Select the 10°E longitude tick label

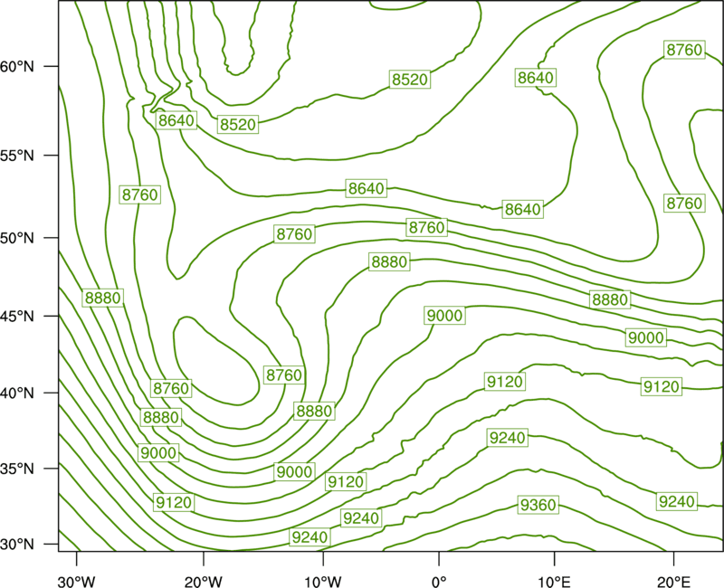(554, 582)
